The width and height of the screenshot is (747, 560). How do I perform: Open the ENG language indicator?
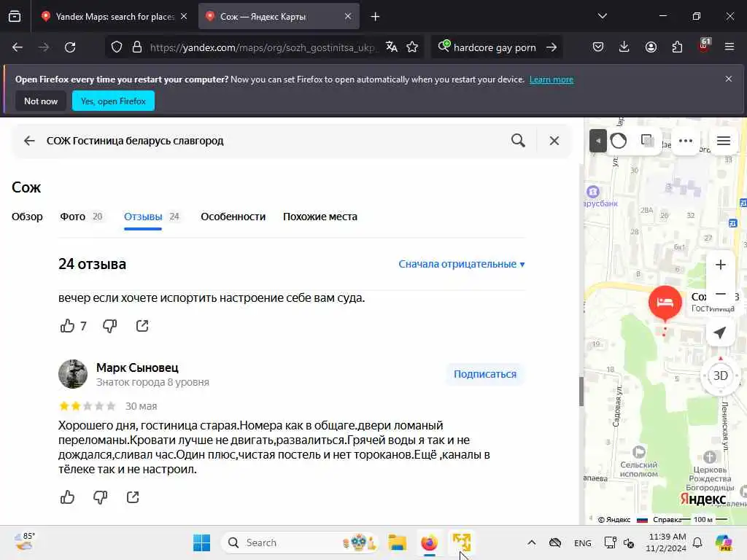(583, 542)
